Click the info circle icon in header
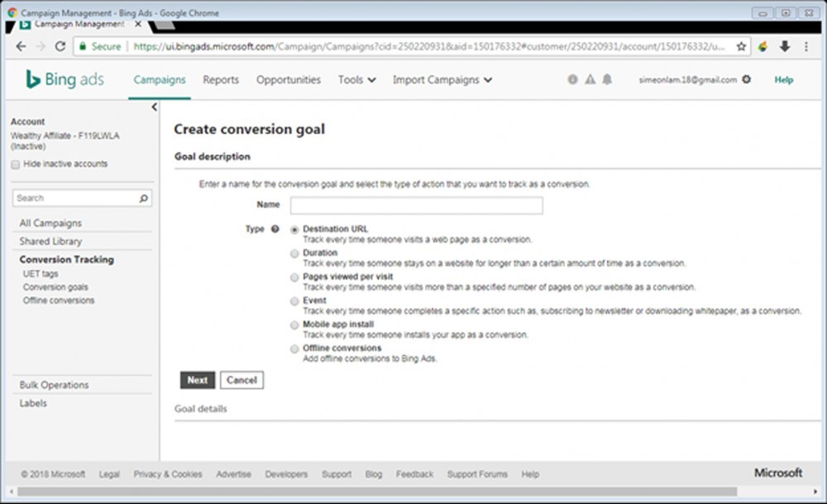Viewport: 827px width, 504px height. 572,79
